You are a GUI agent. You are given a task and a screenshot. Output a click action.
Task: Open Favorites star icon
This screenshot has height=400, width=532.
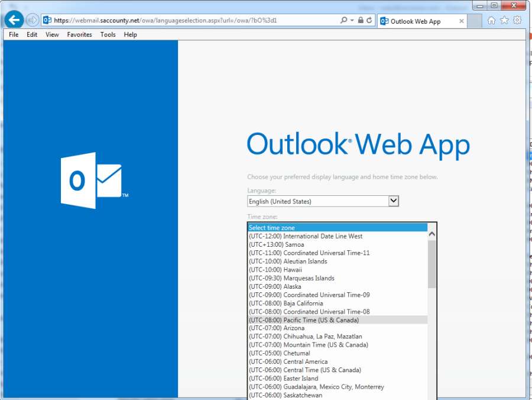tap(505, 20)
